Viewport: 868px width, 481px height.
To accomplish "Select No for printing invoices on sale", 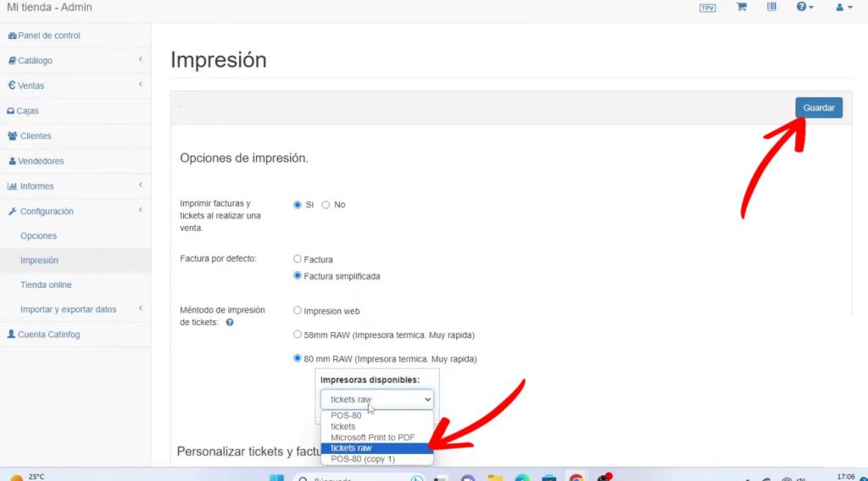I will pyautogui.click(x=325, y=205).
